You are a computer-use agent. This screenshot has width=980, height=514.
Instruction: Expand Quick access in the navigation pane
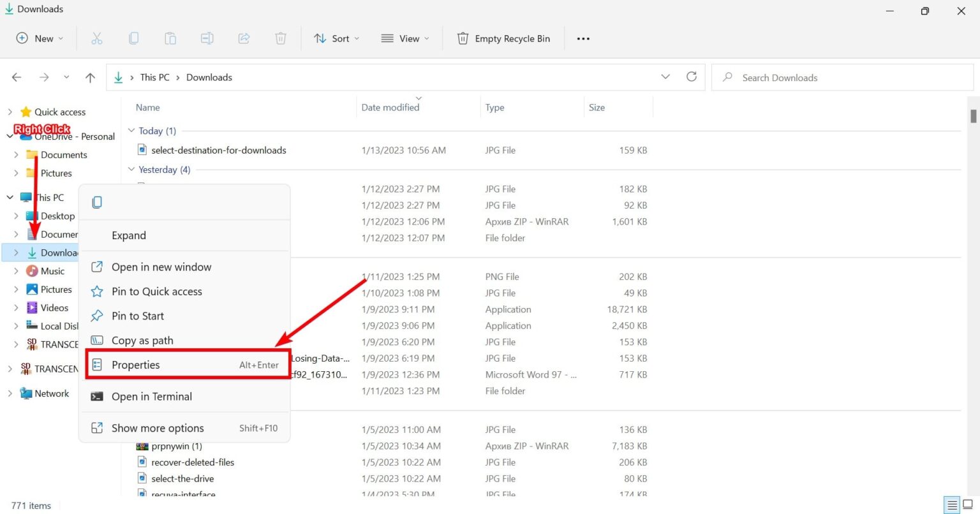pos(10,112)
